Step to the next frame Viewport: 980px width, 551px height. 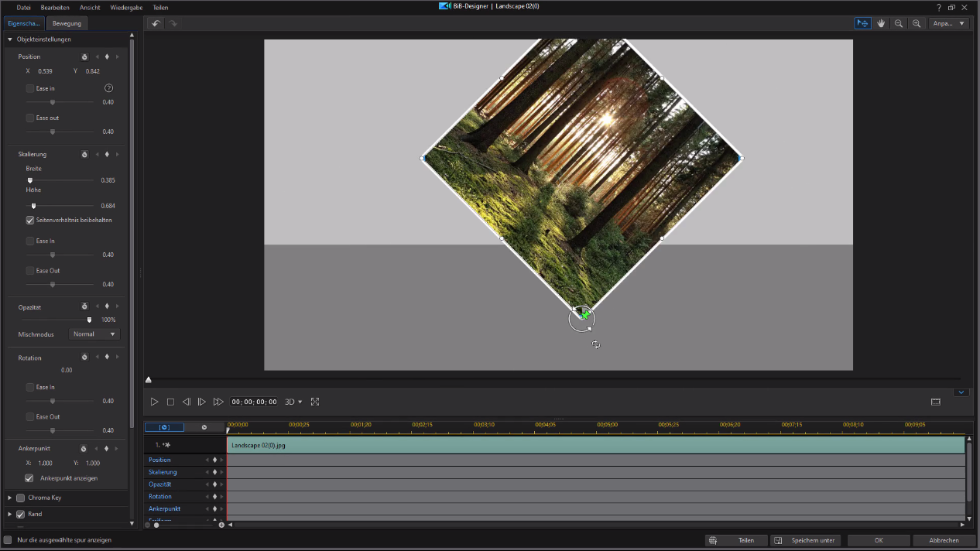[x=201, y=402]
